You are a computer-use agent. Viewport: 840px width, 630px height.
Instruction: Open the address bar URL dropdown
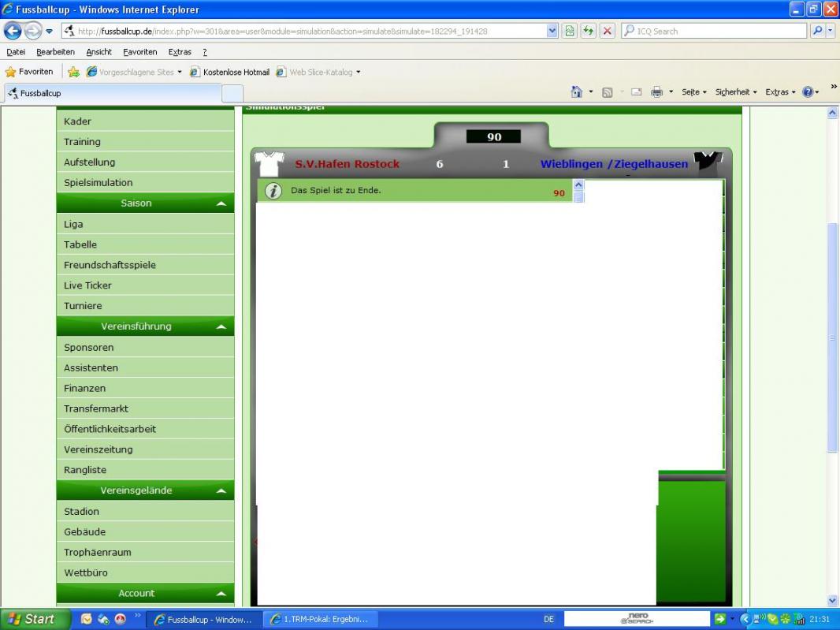coord(552,32)
